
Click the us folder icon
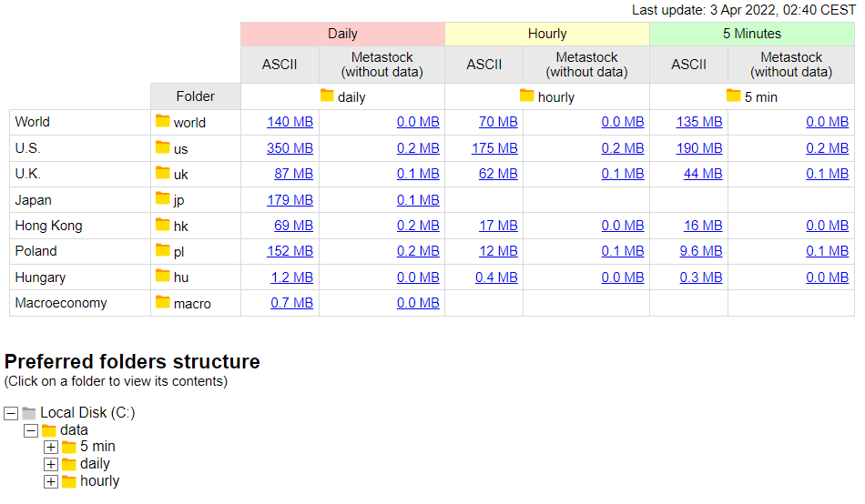[163, 147]
